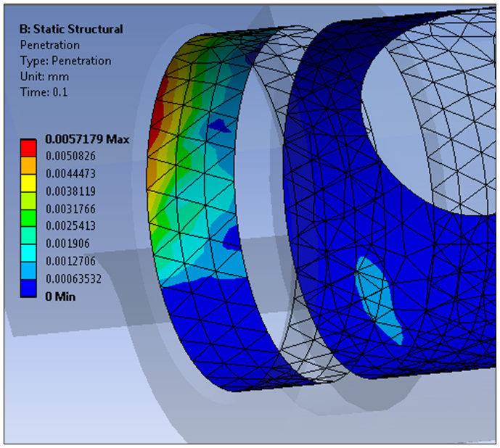Select the orange legend color band

tap(28, 165)
